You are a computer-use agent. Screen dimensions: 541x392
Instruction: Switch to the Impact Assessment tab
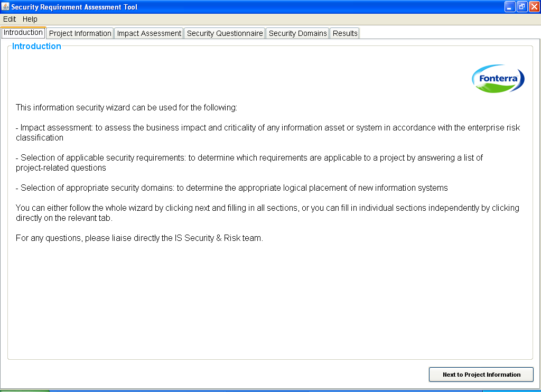[148, 33]
